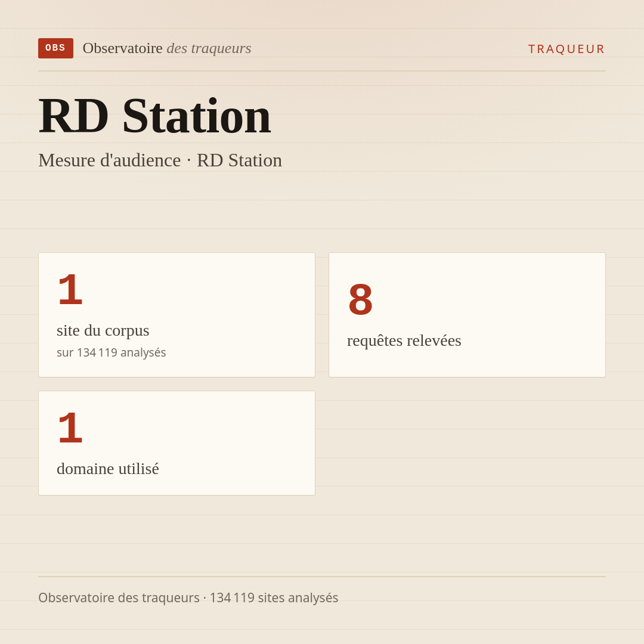The image size is (644, 644).
Task: Click the 'site du corpus' label
Action: [103, 330]
